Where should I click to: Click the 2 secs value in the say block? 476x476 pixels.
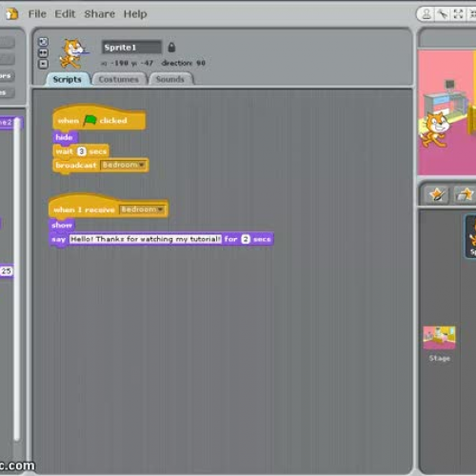pos(246,239)
